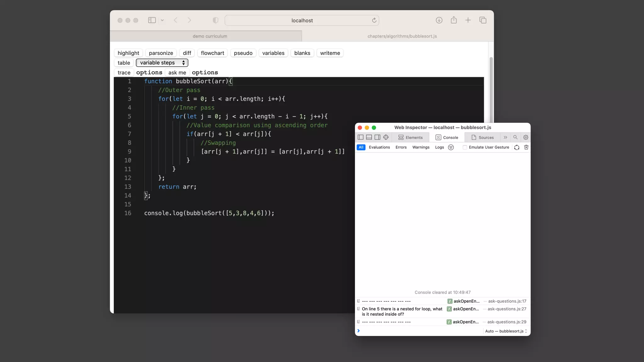Open Web Inspector settings gear
This screenshot has width=644, height=362.
click(x=525, y=137)
